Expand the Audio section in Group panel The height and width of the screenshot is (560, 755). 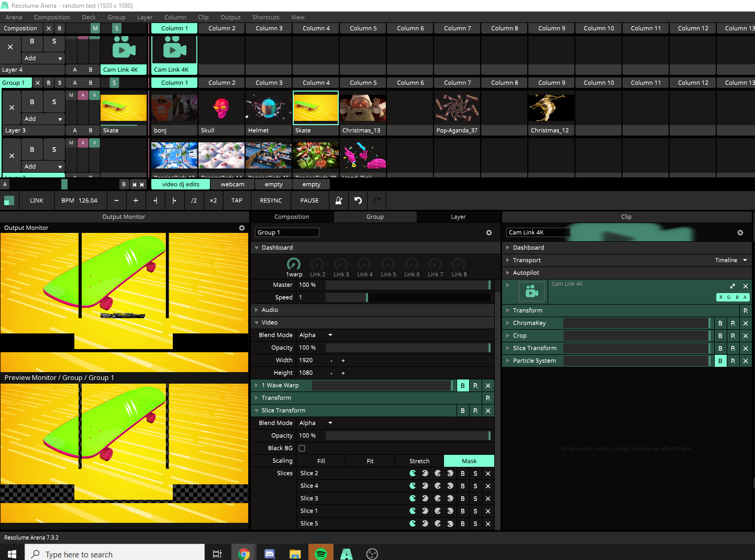click(x=269, y=310)
